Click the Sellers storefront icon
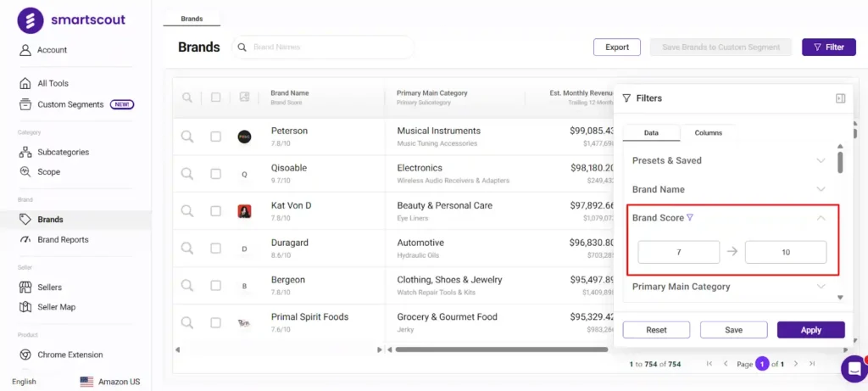The height and width of the screenshot is (391, 868). point(25,287)
